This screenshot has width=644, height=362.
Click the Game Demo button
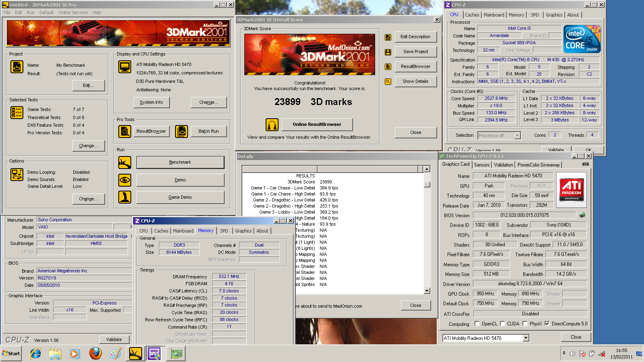pos(180,197)
